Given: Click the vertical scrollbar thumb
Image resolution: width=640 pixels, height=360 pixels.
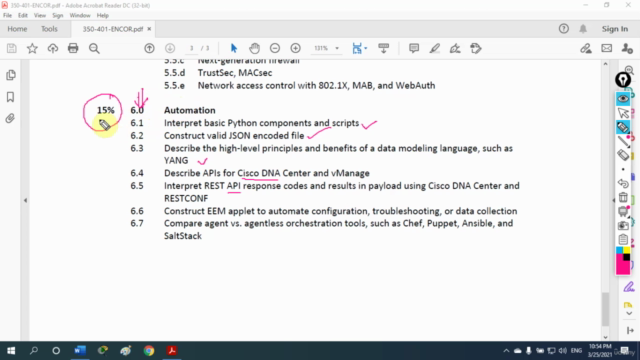Looking at the screenshot, I should (x=605, y=309).
